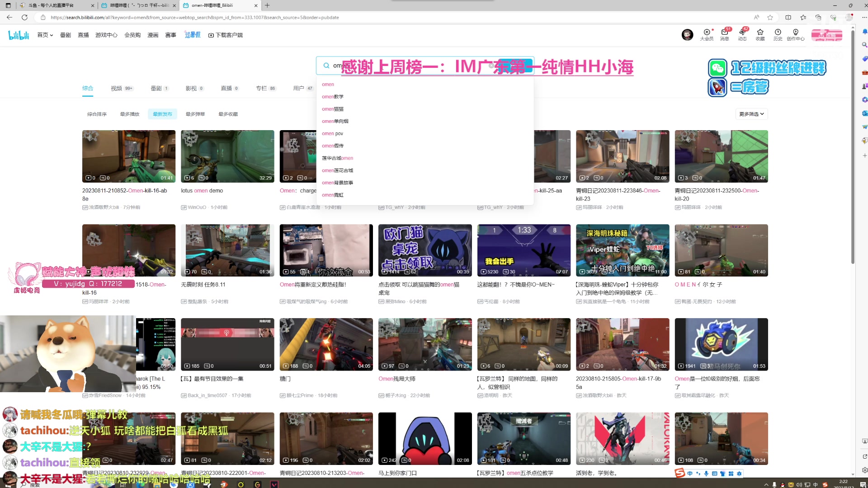
Task: Open the 消息 messages icon
Action: 725,35
